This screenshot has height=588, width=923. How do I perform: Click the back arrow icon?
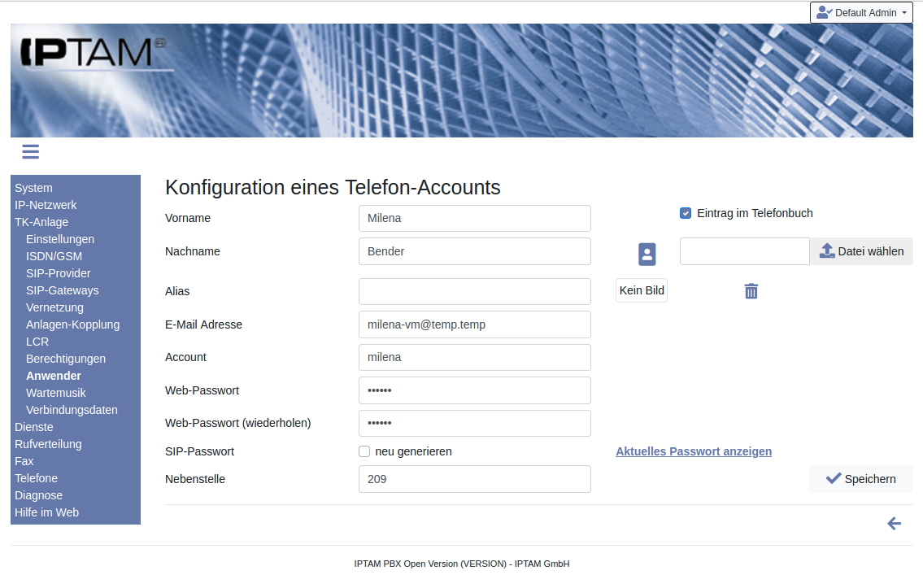894,524
